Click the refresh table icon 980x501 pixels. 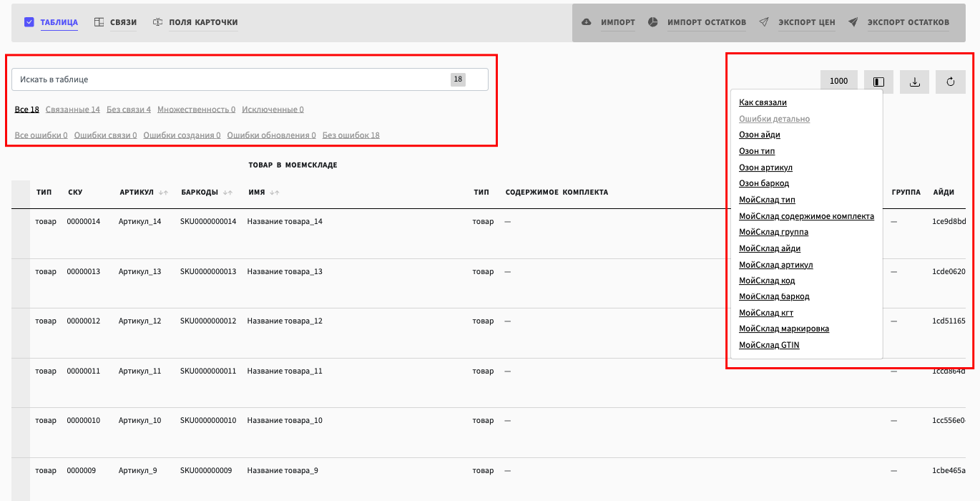950,82
